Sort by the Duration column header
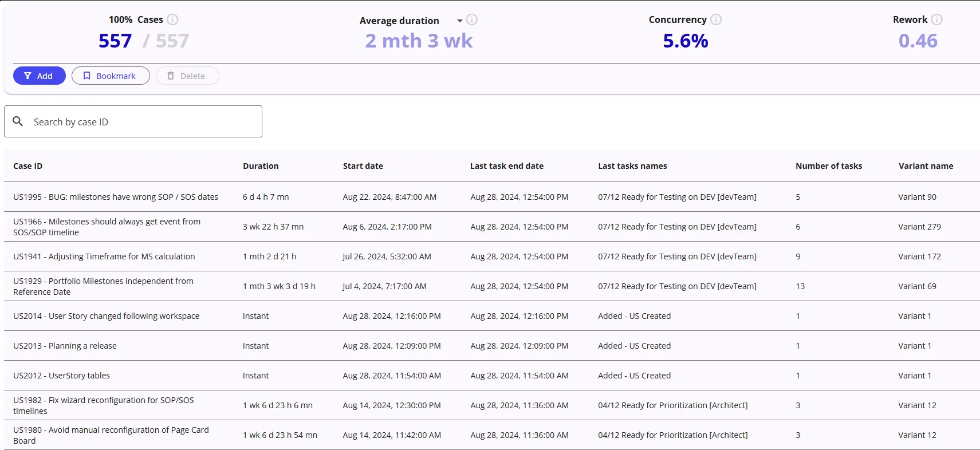Viewport: 980px width, 450px height. coord(261,166)
